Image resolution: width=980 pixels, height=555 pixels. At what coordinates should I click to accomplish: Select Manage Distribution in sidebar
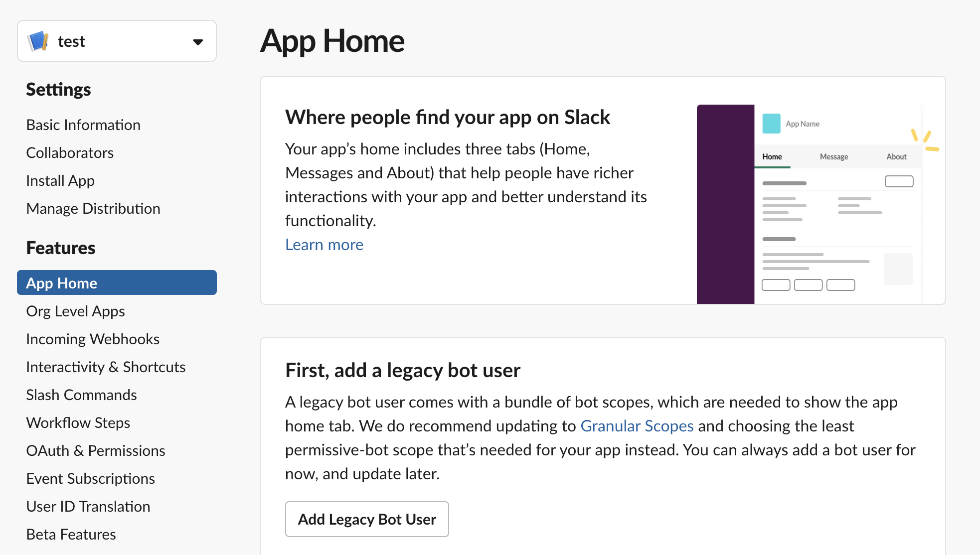(93, 208)
